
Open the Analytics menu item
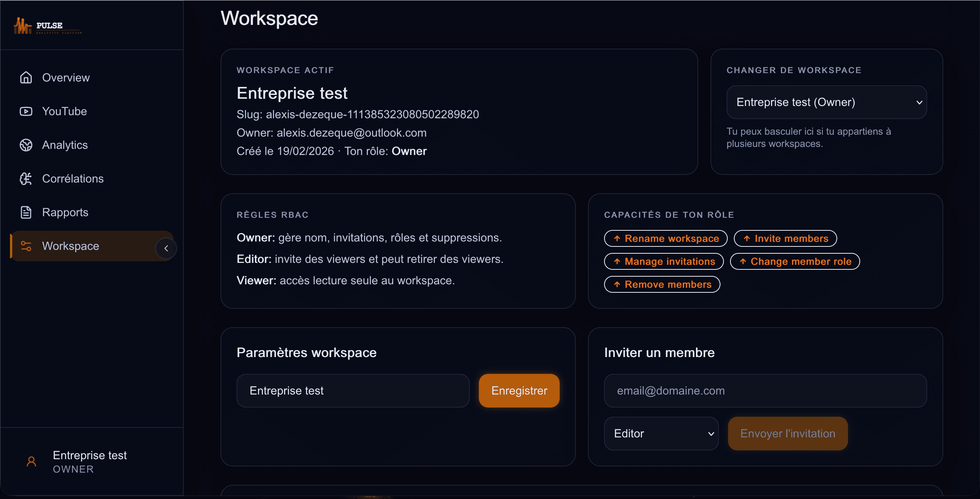pyautogui.click(x=65, y=145)
